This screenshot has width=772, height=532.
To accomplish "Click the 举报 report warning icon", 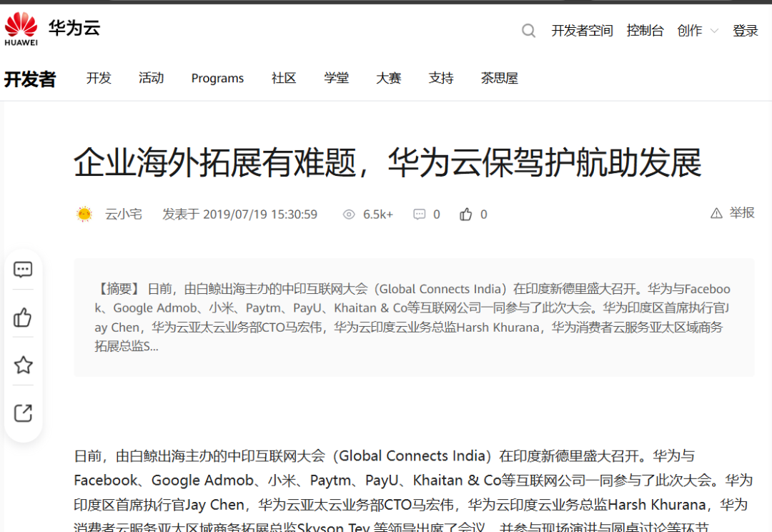I will pyautogui.click(x=716, y=213).
